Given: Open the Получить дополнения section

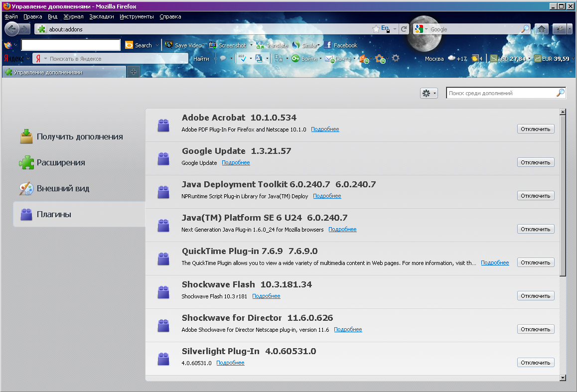Looking at the screenshot, I should pyautogui.click(x=79, y=136).
